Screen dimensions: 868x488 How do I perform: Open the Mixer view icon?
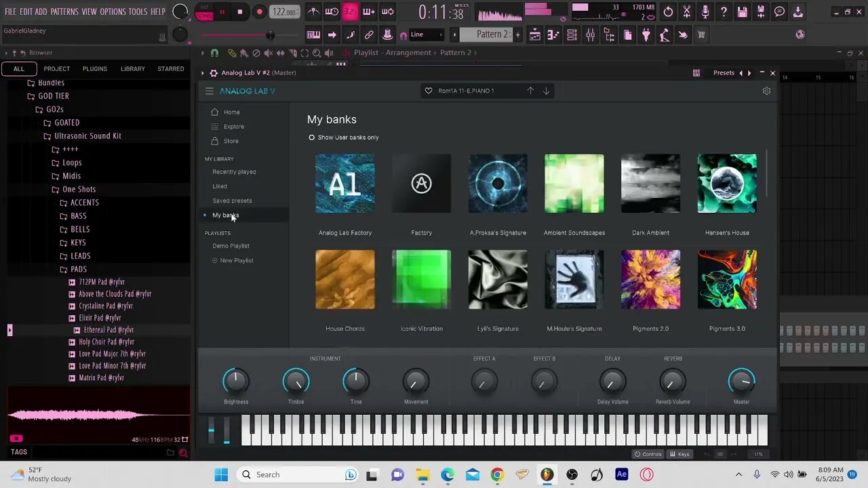pos(591,35)
